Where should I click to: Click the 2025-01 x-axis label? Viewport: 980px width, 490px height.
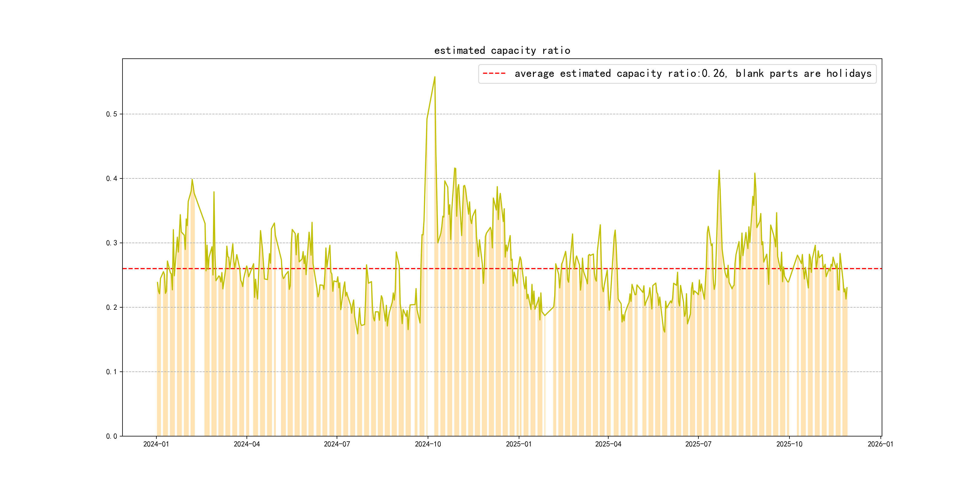(x=518, y=444)
